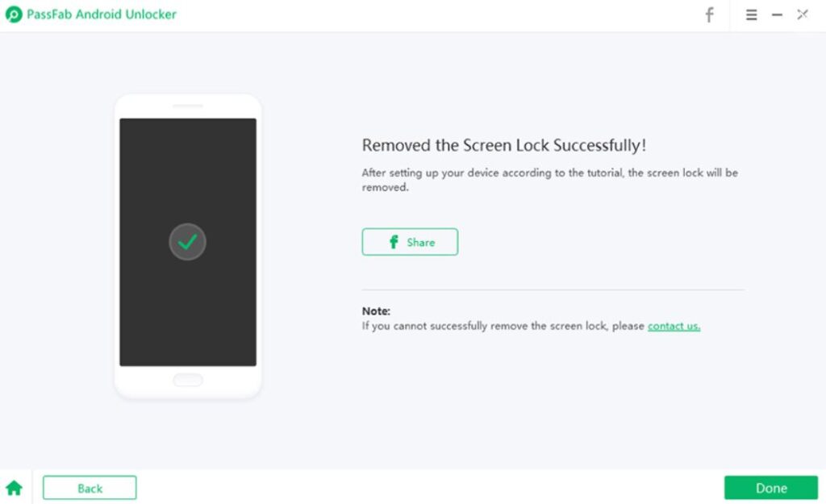Image resolution: width=826 pixels, height=504 pixels.
Task: Click the green checkmark success icon
Action: pos(188,242)
